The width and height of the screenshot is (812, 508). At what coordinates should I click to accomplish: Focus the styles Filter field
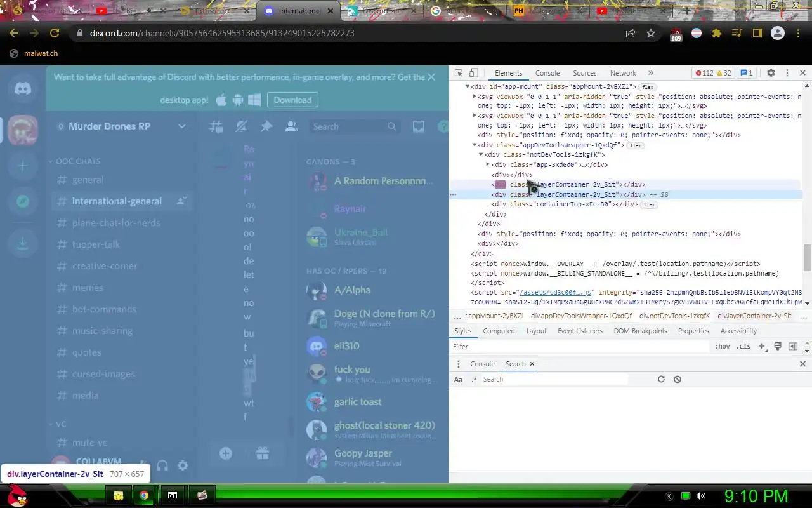(580, 347)
